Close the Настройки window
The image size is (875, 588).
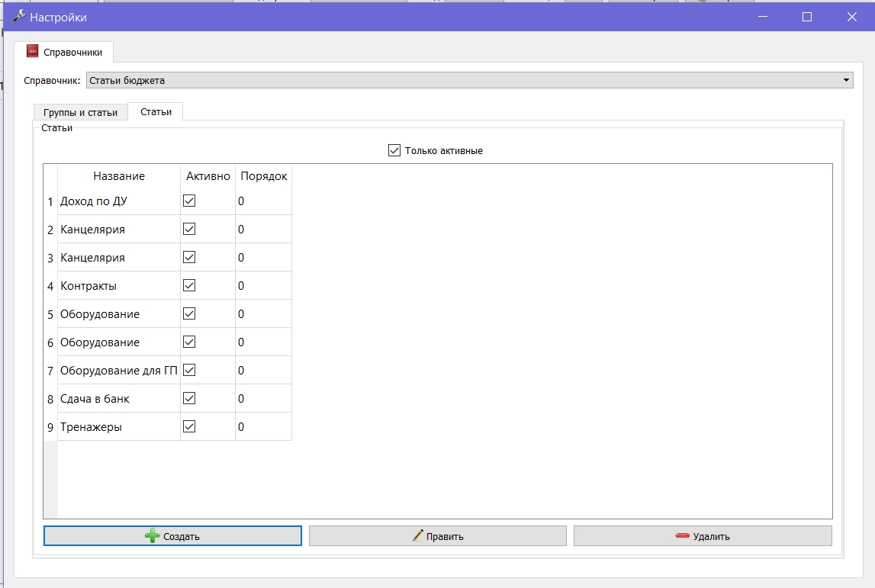851,17
